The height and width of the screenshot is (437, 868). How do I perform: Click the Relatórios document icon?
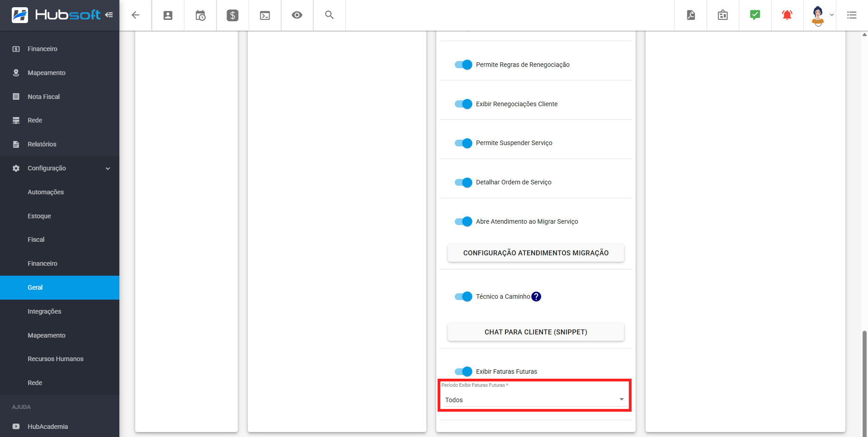[16, 144]
